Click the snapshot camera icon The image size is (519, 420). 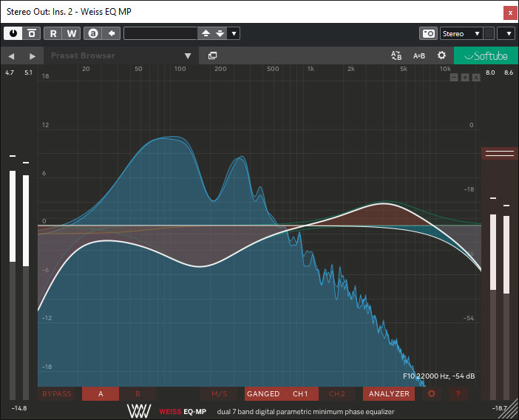coord(428,33)
